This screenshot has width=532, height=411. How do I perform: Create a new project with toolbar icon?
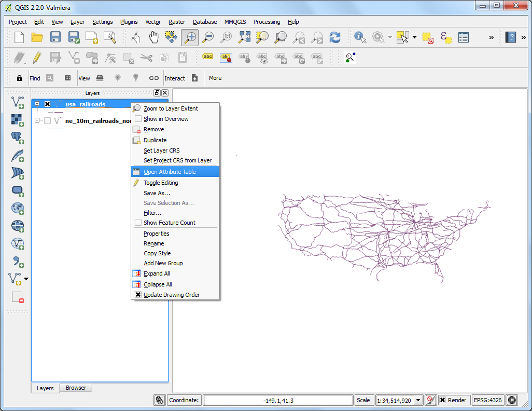[19, 37]
